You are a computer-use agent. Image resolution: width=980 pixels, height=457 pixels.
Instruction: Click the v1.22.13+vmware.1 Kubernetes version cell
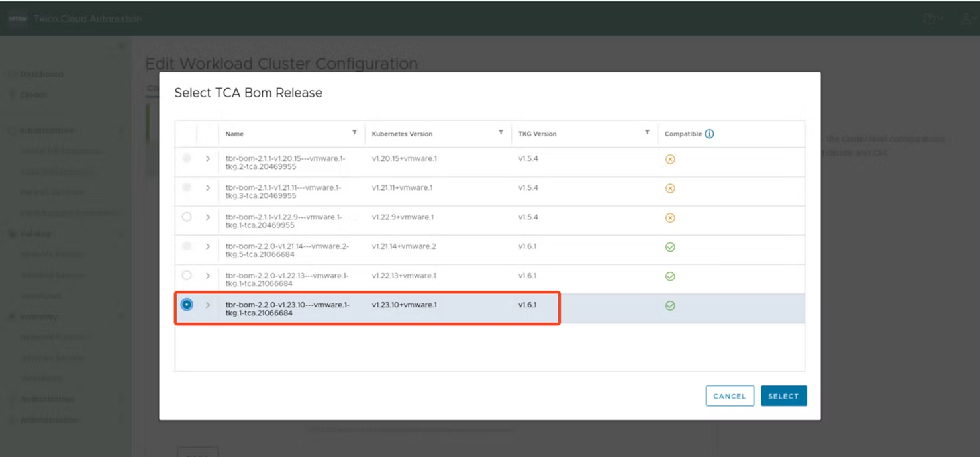click(x=404, y=276)
